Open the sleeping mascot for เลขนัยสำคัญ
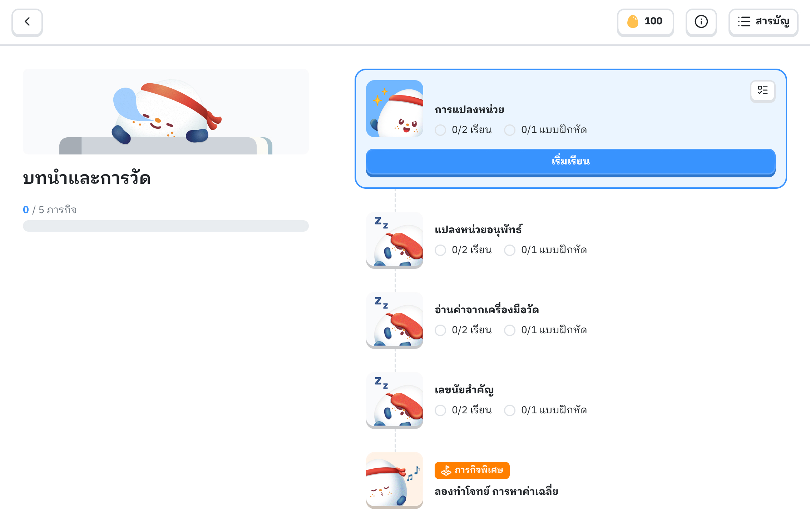Screen dimensions: 810x532 pos(395,400)
